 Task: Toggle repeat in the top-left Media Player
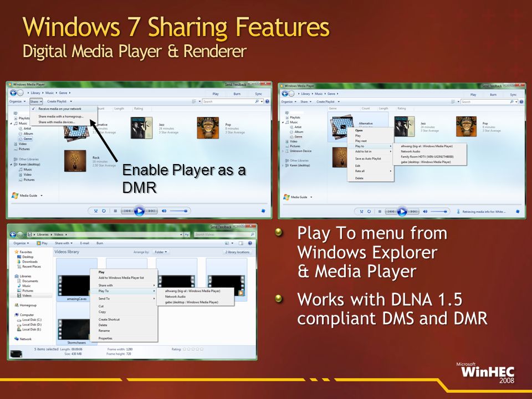104,211
